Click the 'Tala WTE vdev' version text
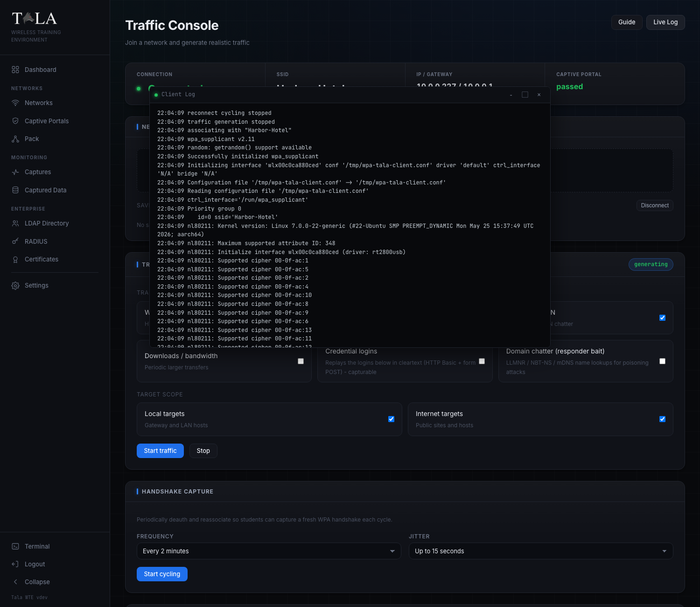700x607 pixels. 29,597
